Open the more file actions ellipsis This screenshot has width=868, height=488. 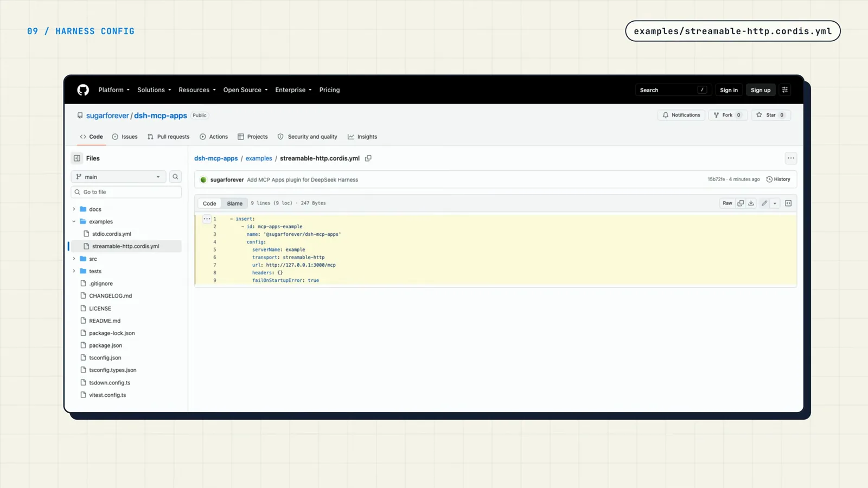[791, 158]
